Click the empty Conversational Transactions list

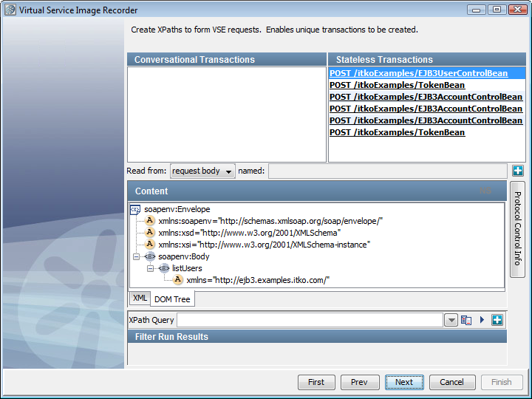point(227,115)
